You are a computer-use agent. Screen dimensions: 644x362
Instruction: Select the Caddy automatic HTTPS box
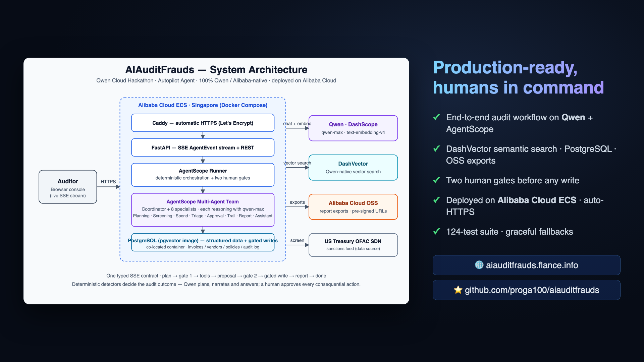point(203,123)
